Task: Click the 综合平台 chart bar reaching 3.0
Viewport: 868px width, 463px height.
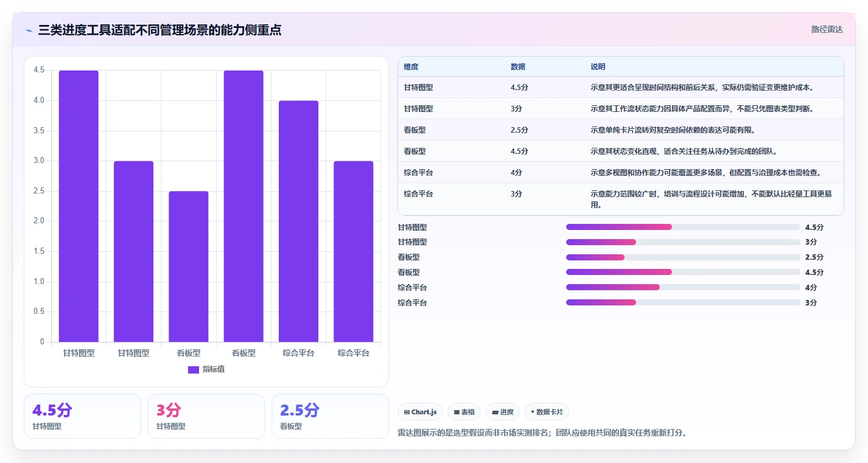Action: (354, 251)
